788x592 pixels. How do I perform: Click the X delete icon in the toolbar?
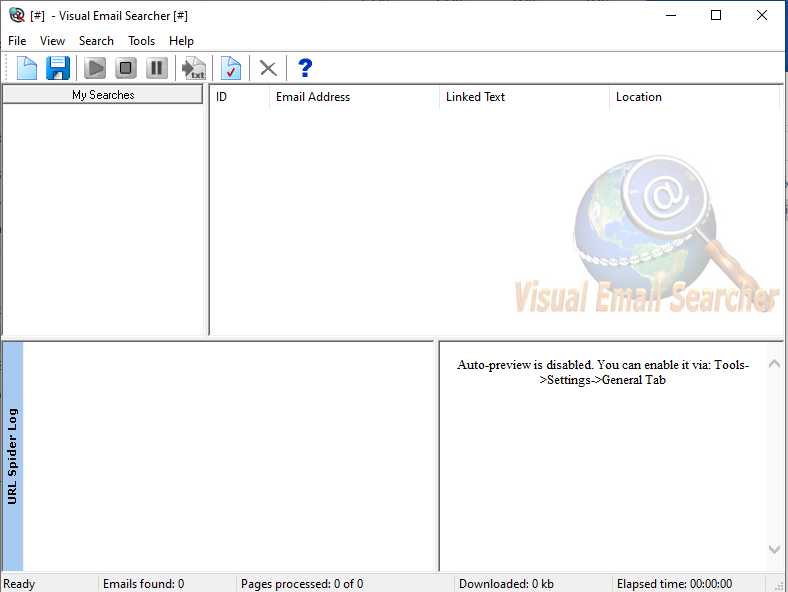[268, 68]
